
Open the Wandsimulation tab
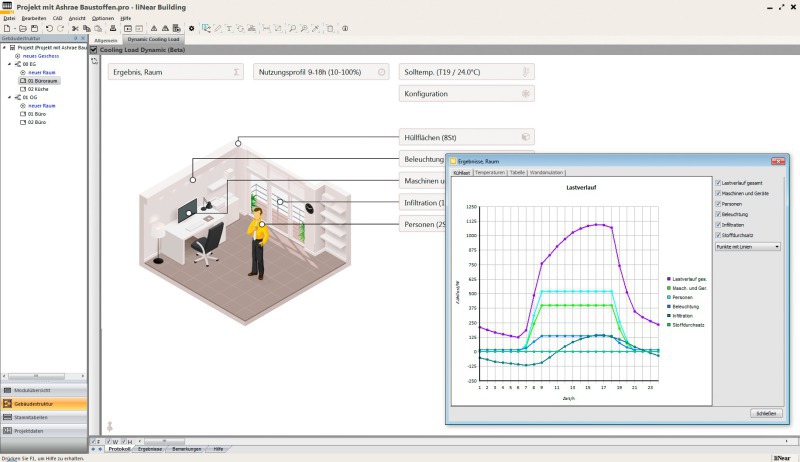click(x=546, y=172)
